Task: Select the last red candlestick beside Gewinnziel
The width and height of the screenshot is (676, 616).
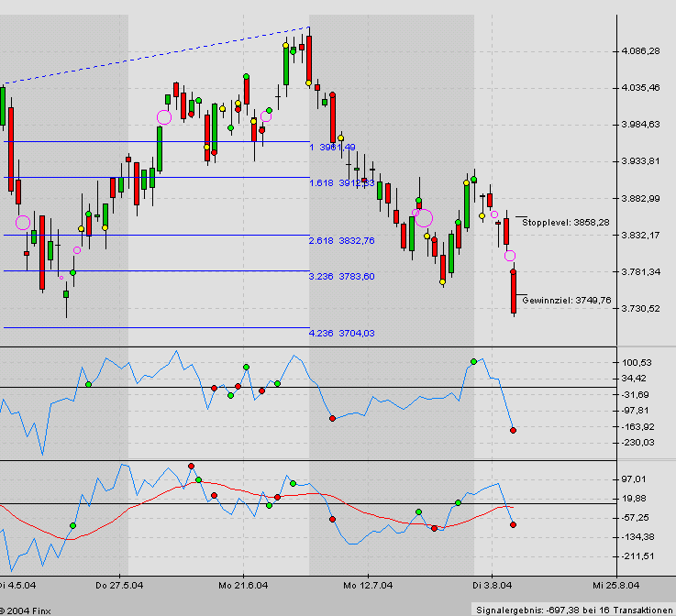Action: coord(514,291)
